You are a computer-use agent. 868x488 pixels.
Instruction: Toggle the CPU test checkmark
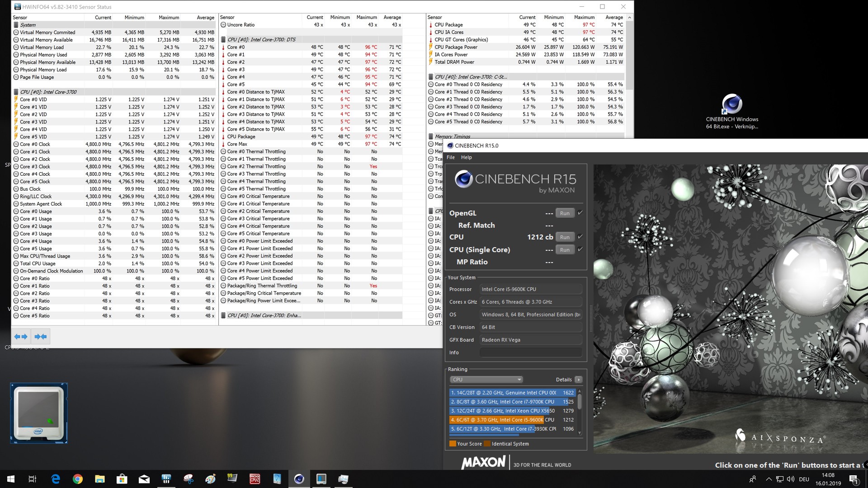coord(580,237)
